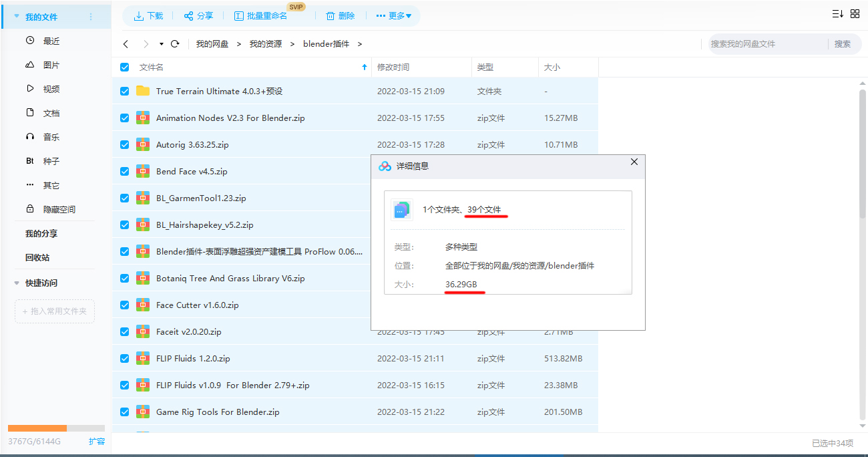Screen dimensions: 868x457
Task: Collapse the 我的文件 tree arrow
Action: pyautogui.click(x=17, y=17)
